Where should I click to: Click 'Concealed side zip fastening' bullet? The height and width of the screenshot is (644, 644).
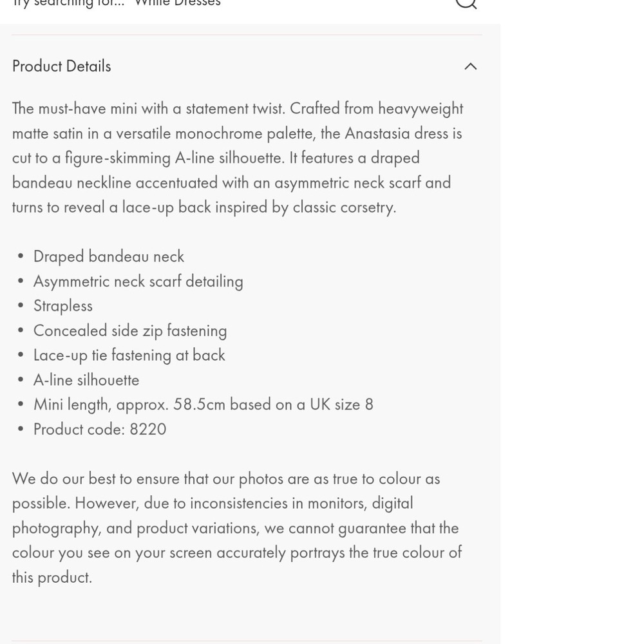coord(130,331)
